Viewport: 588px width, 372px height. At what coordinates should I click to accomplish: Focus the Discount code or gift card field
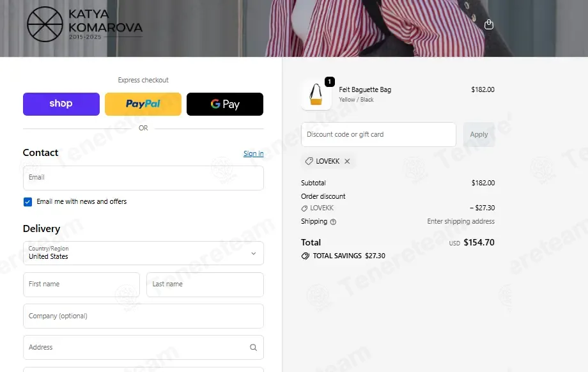tap(379, 134)
